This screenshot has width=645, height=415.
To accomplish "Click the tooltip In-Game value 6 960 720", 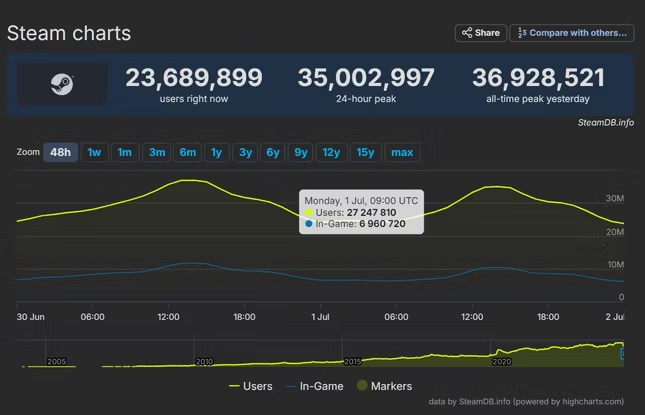I will [x=382, y=224].
